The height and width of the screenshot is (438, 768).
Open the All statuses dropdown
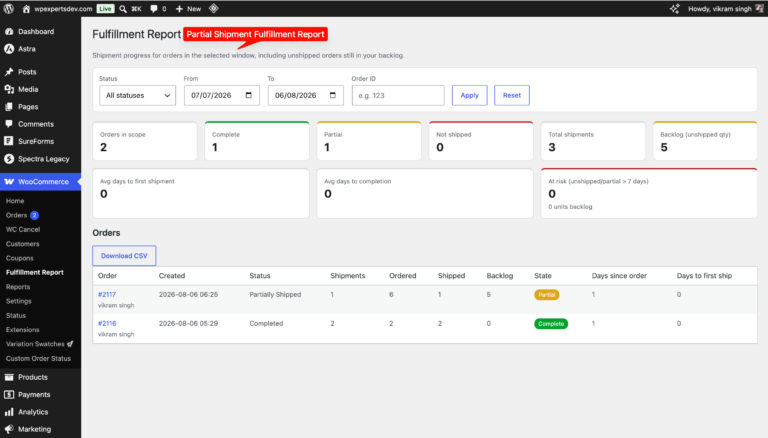pyautogui.click(x=137, y=95)
